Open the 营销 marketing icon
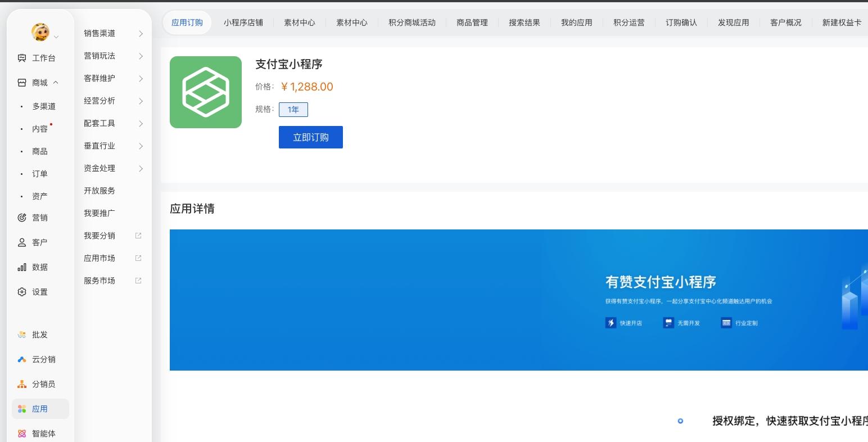868x442 pixels. coord(22,218)
